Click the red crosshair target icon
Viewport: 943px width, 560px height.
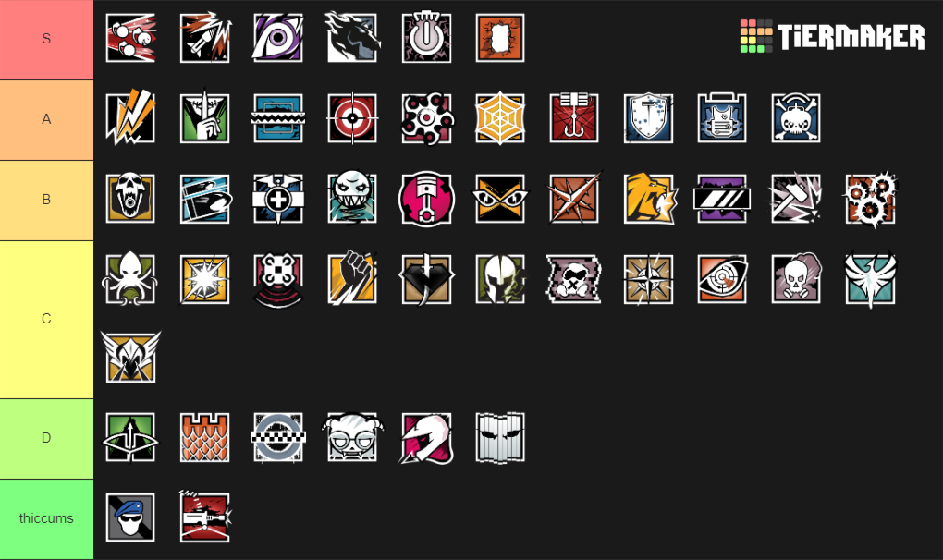pos(352,118)
